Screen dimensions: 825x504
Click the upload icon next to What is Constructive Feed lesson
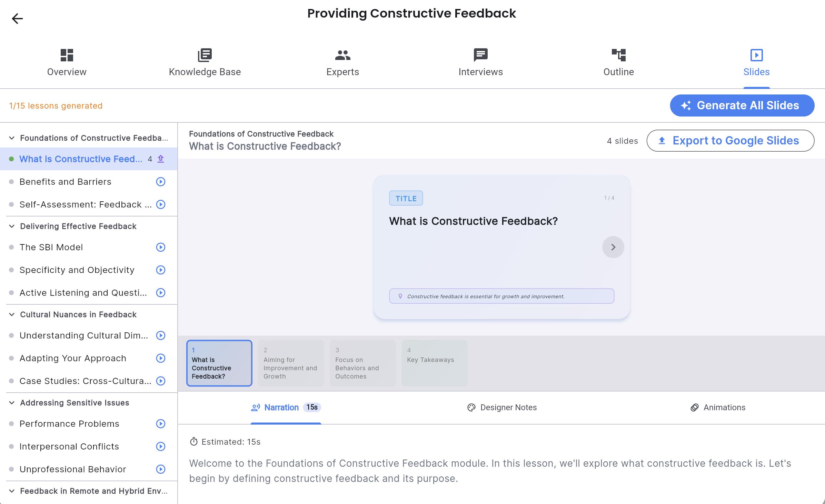[x=160, y=159]
